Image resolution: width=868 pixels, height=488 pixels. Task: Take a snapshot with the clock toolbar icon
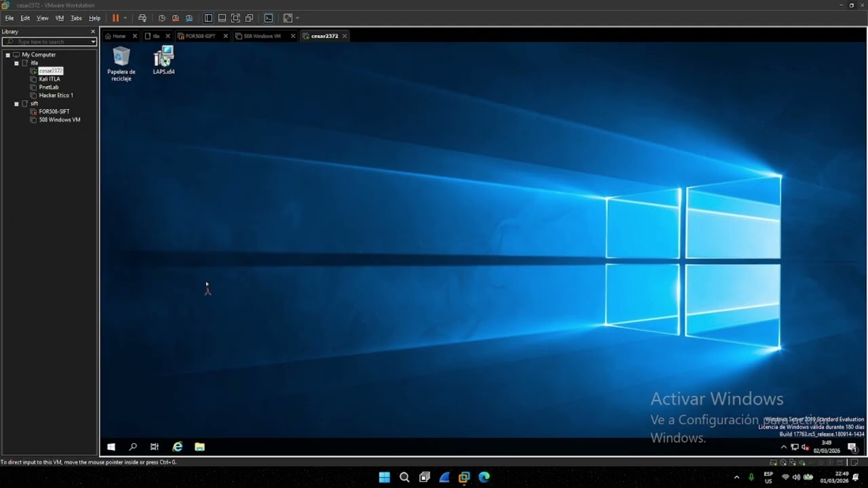pos(161,18)
